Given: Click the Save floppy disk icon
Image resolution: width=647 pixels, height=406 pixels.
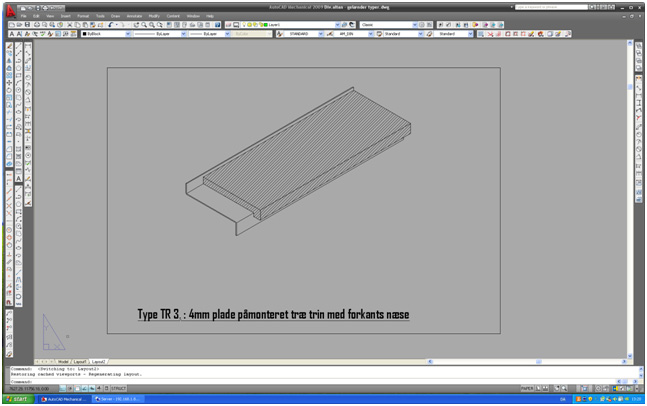Looking at the screenshot, I should point(27,25).
